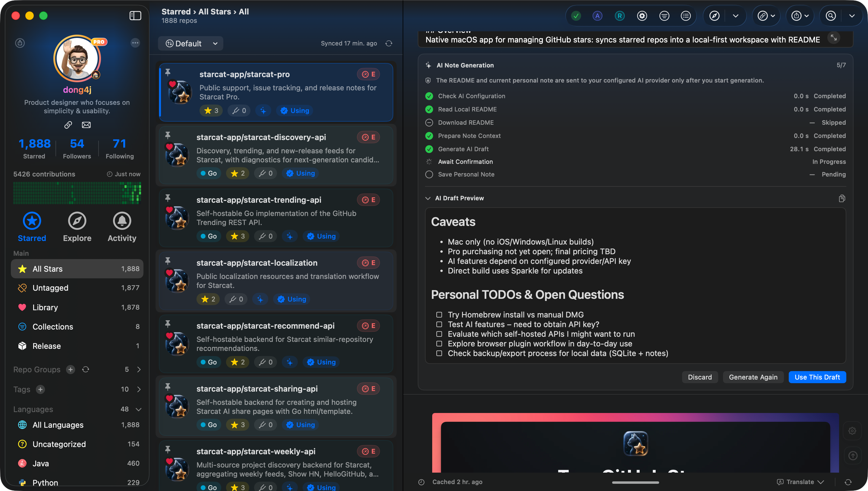
Task: Click Generate Again button
Action: coord(753,377)
